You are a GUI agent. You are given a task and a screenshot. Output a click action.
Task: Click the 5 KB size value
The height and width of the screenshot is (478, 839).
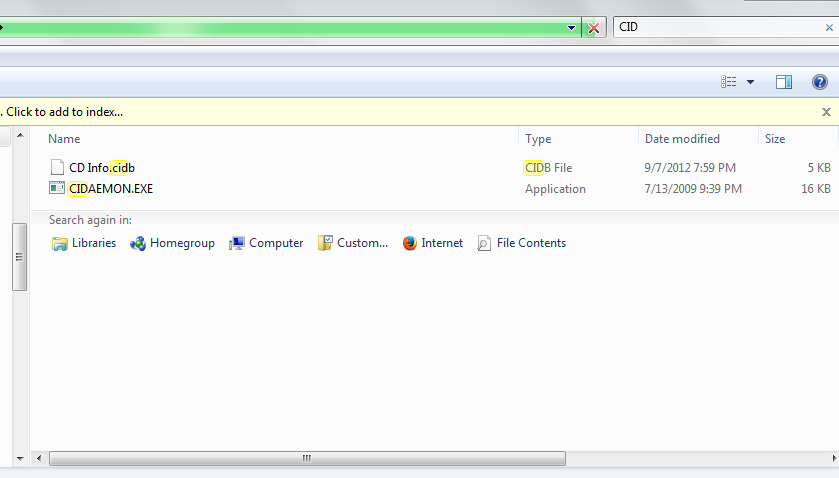click(819, 168)
